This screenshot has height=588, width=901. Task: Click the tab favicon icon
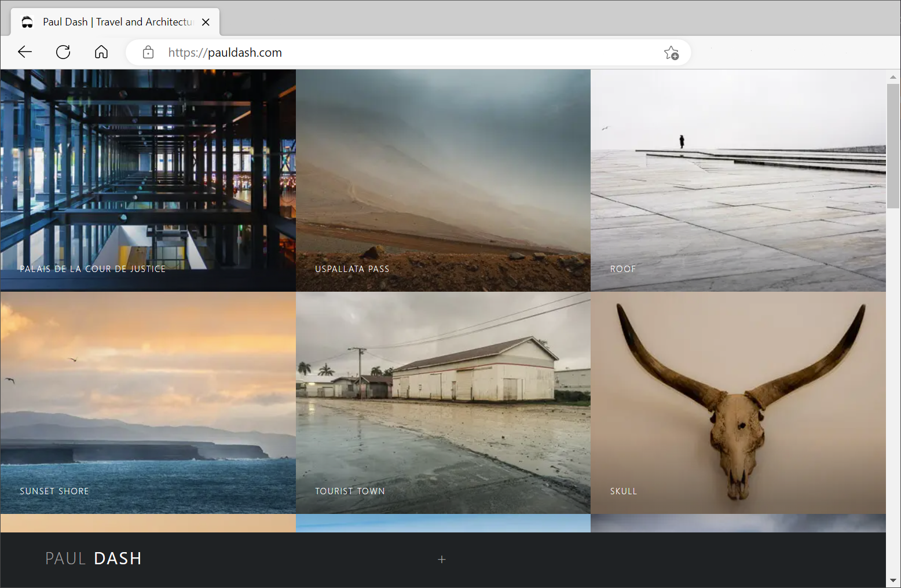(27, 22)
